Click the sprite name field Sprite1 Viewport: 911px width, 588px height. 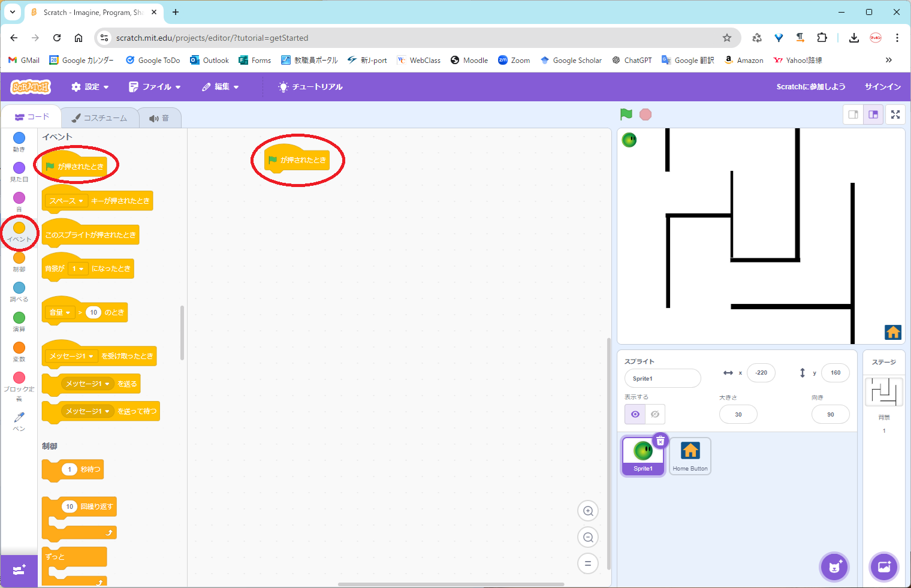[x=662, y=378]
